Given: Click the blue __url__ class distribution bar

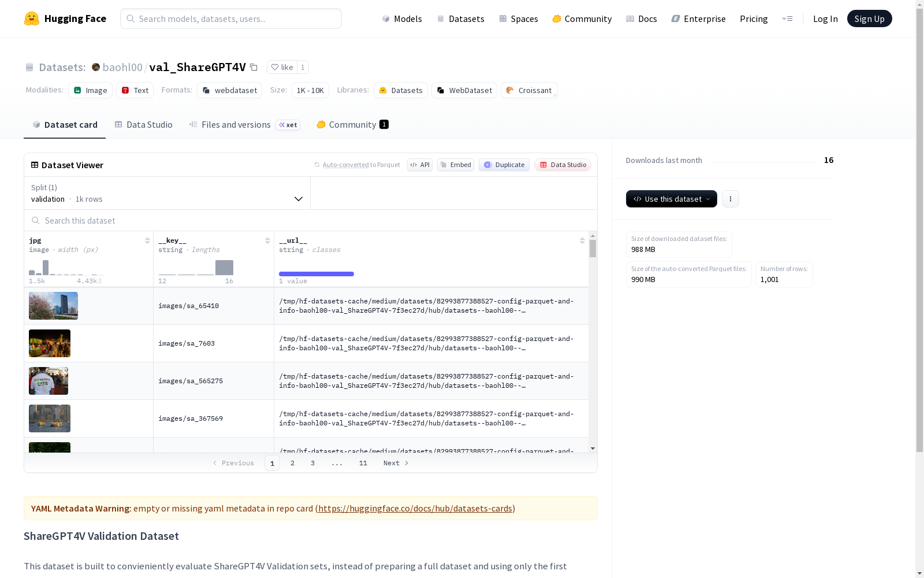Looking at the screenshot, I should [316, 274].
